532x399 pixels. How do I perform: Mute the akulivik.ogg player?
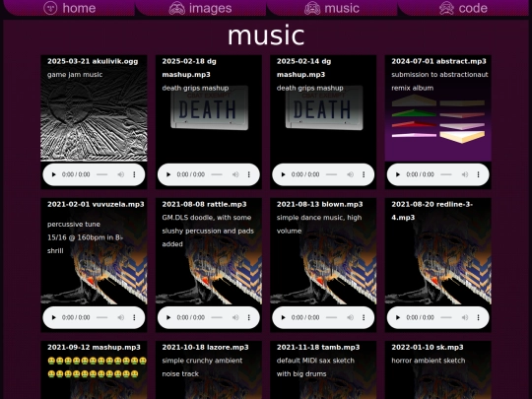[121, 174]
